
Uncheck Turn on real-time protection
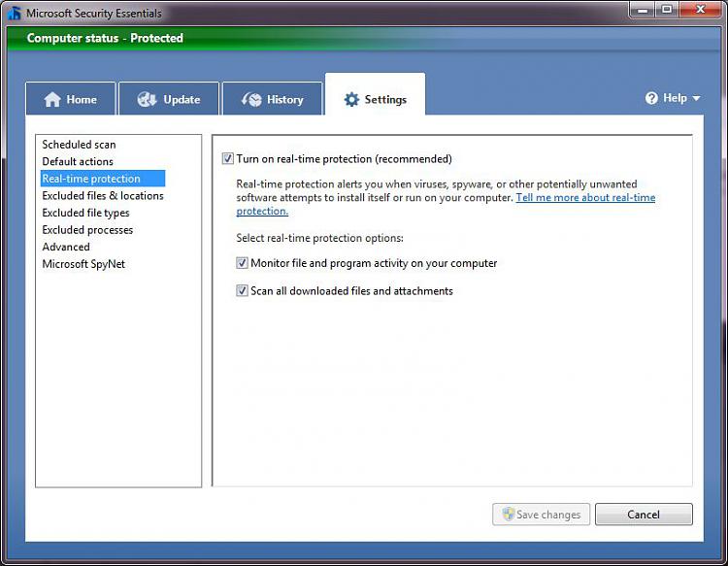227,159
